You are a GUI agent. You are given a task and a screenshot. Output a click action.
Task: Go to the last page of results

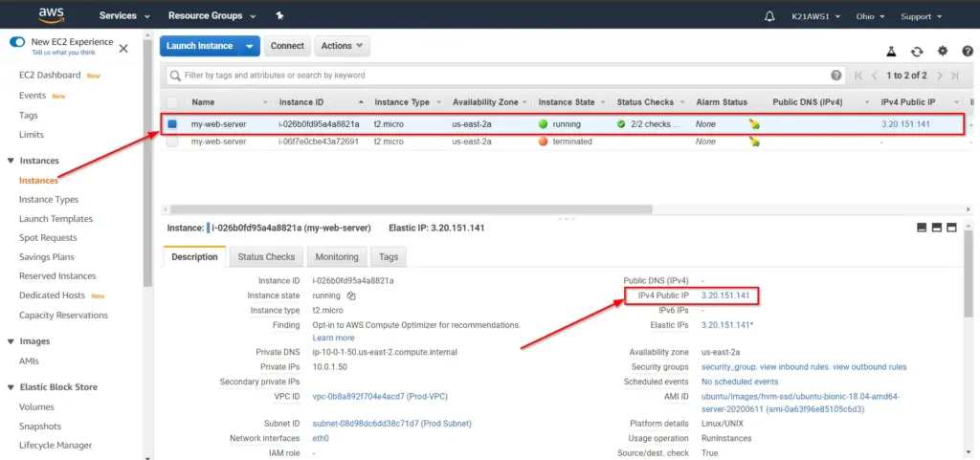(955, 76)
